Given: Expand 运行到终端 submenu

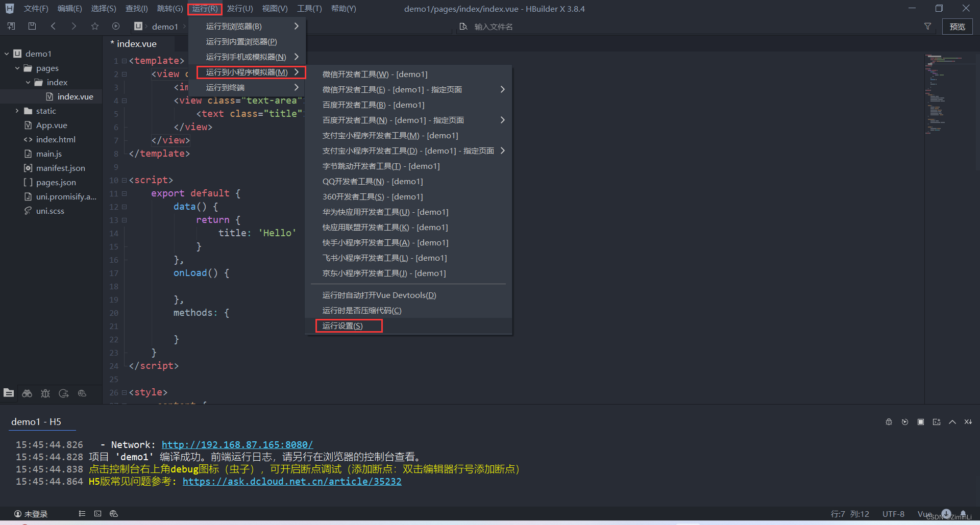Looking at the screenshot, I should [x=247, y=87].
